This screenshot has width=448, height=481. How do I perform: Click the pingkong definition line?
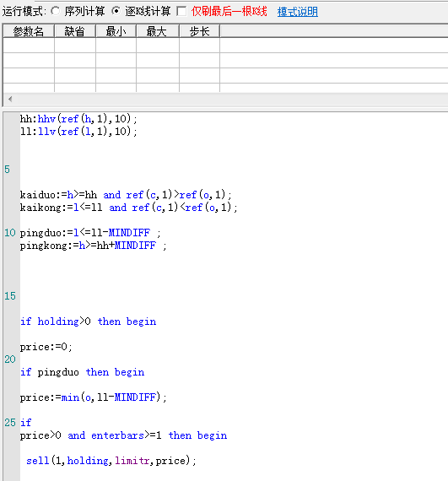tap(93, 246)
